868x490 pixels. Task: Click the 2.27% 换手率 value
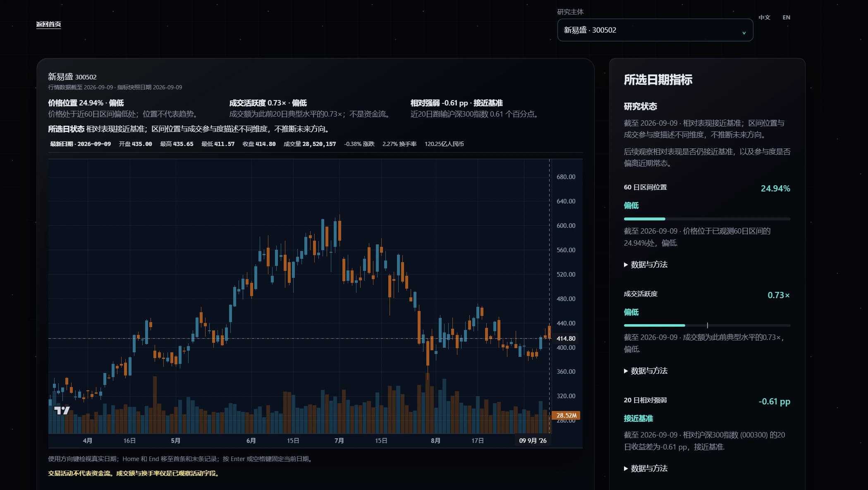click(399, 144)
